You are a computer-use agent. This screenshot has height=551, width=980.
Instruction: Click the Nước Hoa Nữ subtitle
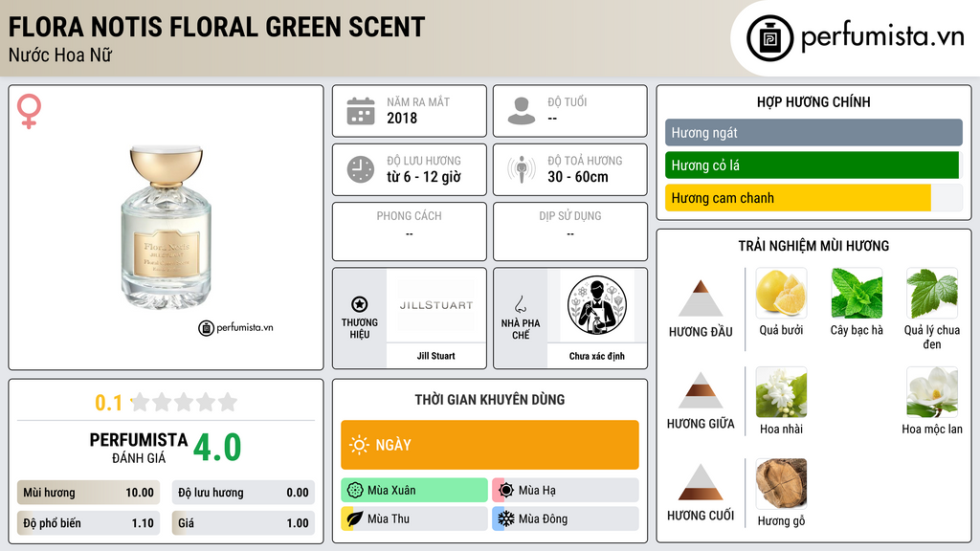pos(60,55)
